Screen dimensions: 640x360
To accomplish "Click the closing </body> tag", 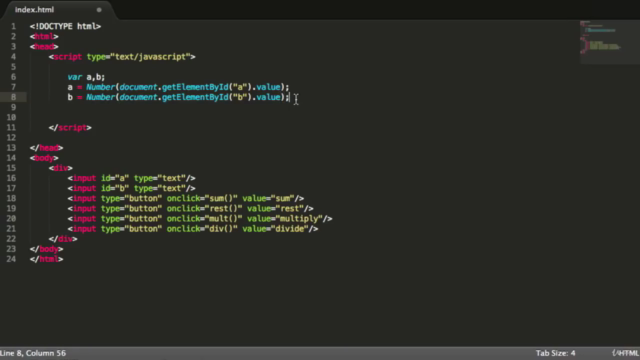I will [x=47, y=249].
